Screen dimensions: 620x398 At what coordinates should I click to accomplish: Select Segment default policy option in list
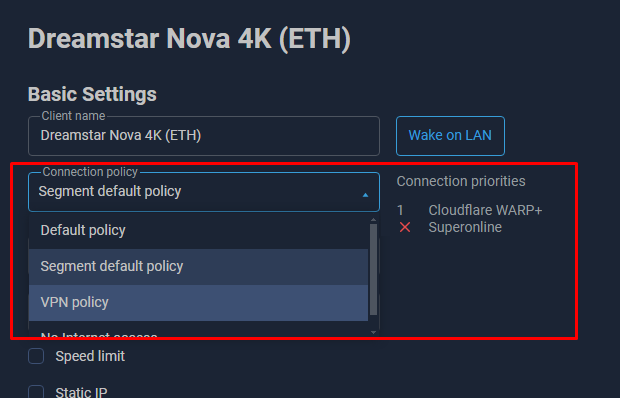coord(198,266)
